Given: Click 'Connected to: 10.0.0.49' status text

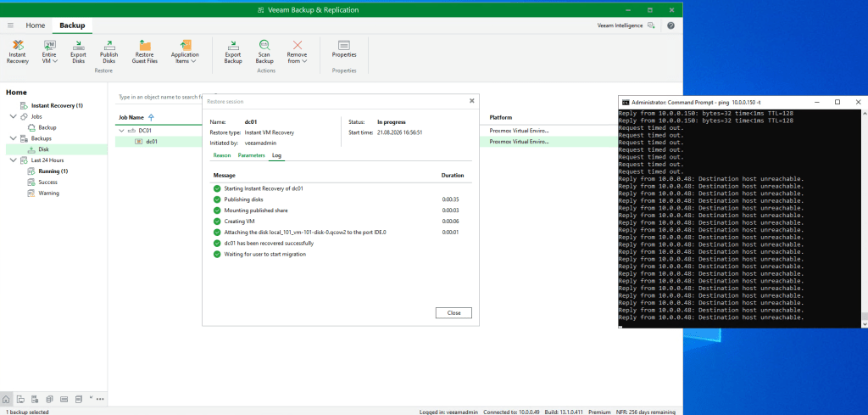Looking at the screenshot, I should click(509, 412).
